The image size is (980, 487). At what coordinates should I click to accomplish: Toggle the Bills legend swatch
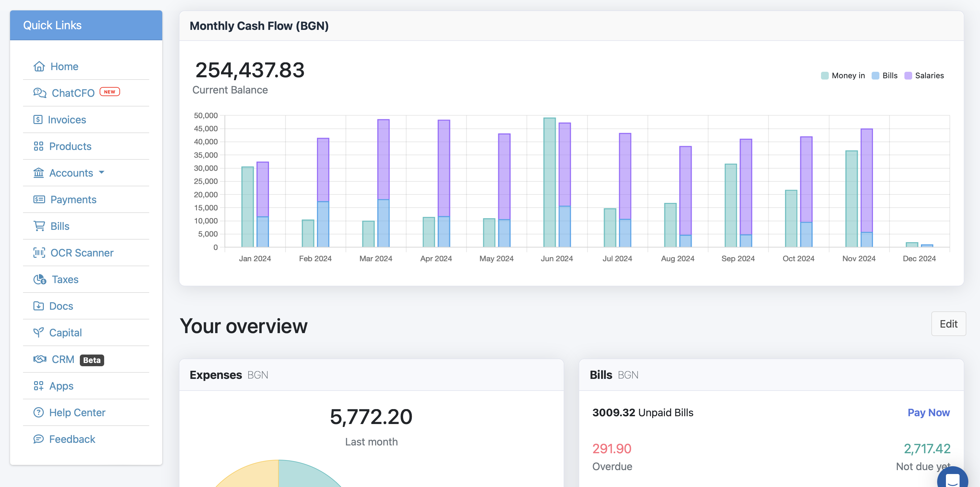(875, 75)
